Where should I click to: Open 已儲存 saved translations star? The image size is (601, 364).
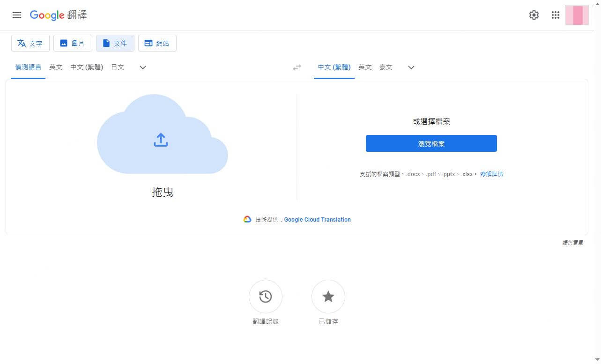[328, 297]
